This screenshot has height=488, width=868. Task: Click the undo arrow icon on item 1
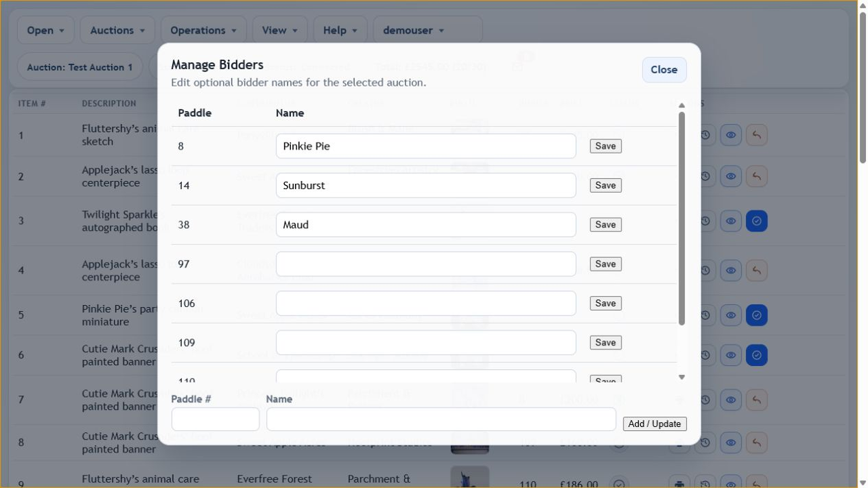(x=757, y=135)
